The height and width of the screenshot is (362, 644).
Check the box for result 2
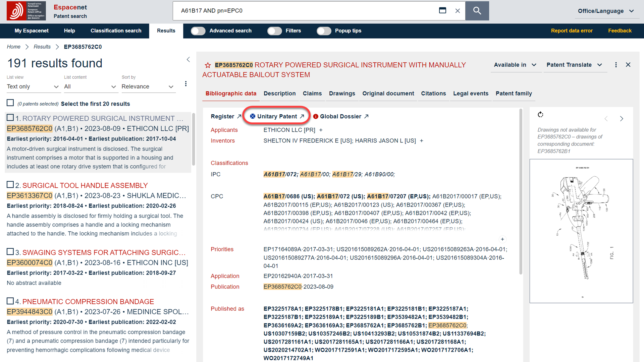10,185
